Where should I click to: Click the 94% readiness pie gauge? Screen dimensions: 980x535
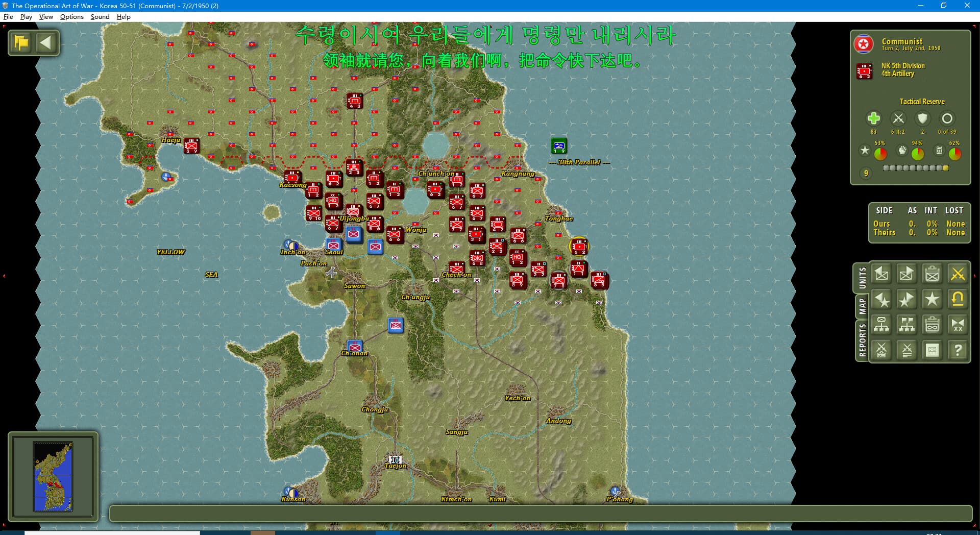(x=917, y=153)
